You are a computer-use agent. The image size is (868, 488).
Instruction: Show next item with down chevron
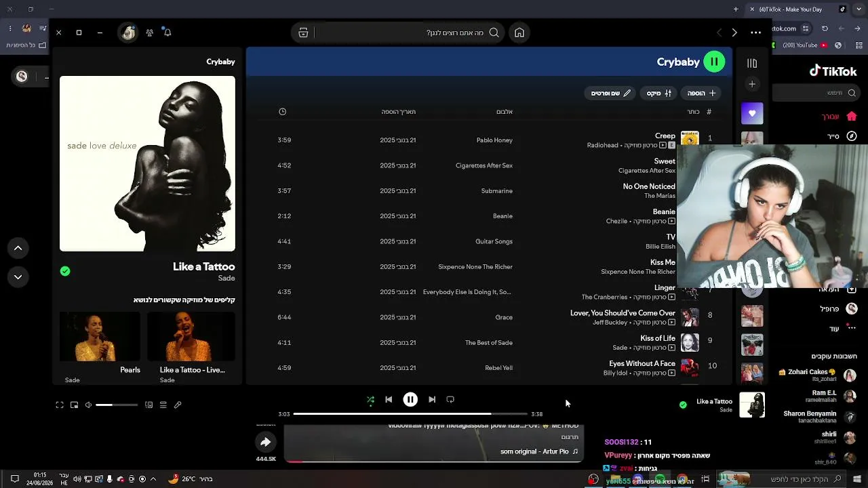click(18, 277)
